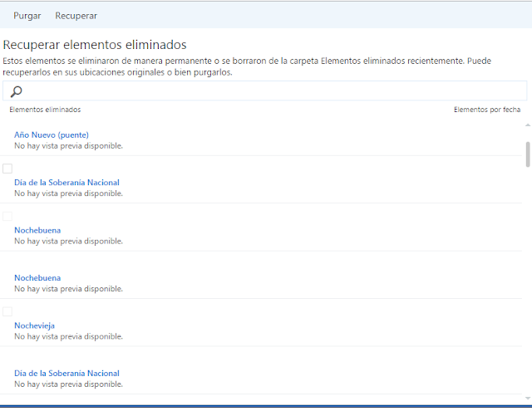
Task: Tick the faint checkbox above the upper Nochebuena
Action: [x=7, y=216]
